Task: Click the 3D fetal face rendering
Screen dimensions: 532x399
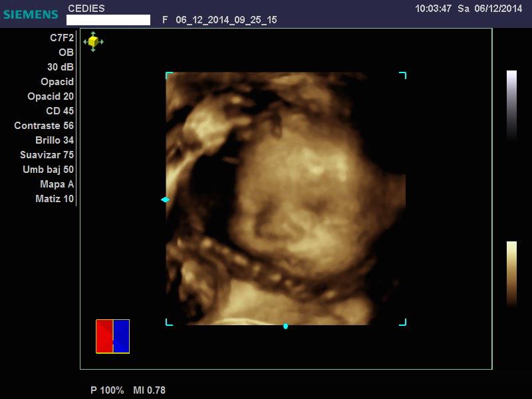Action: [286, 198]
